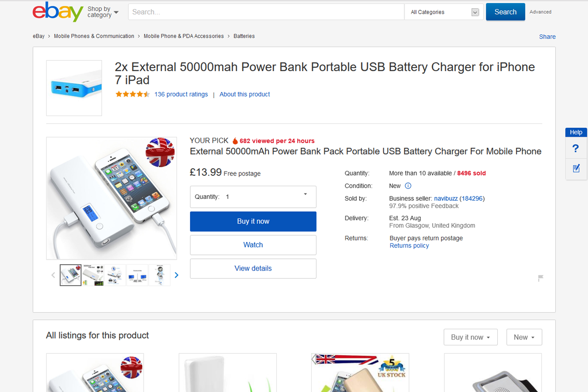Report this listing via the flag icon
The width and height of the screenshot is (588, 392).
click(540, 278)
